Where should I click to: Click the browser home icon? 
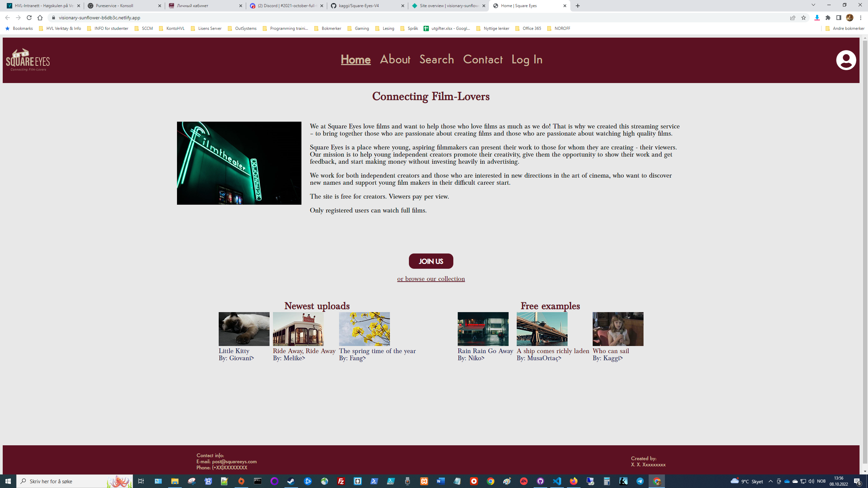coord(40,18)
